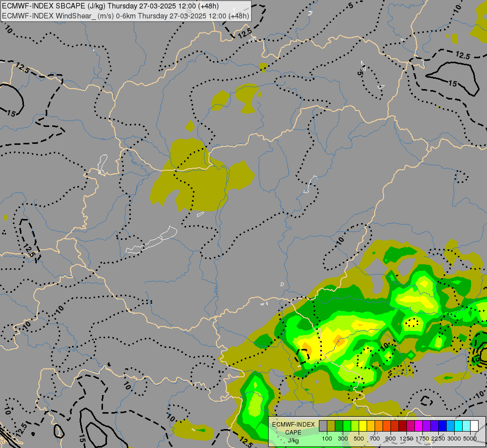Click the '100' legend value

coord(327,439)
